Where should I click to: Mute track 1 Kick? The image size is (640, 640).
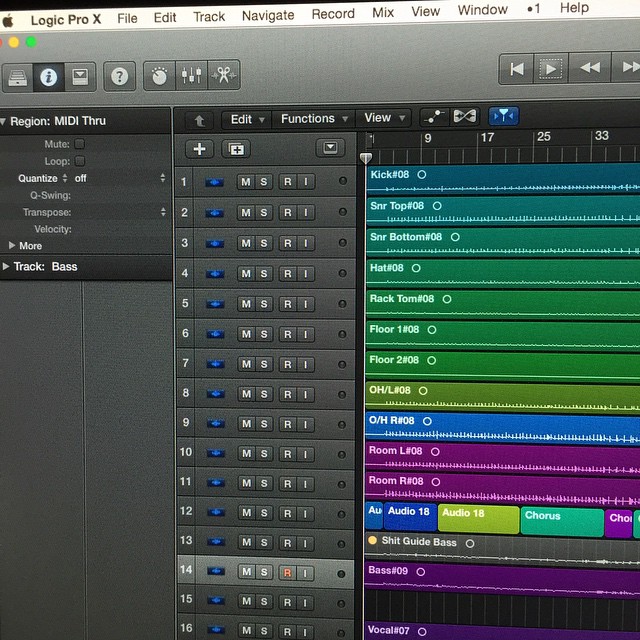[245, 182]
